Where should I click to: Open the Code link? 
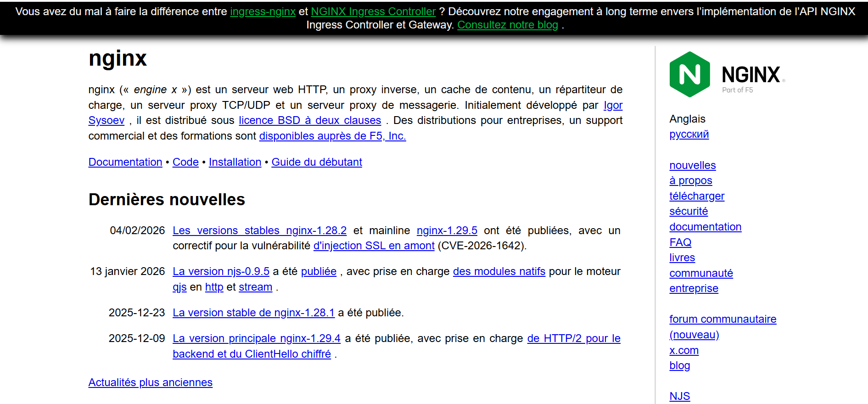[185, 162]
